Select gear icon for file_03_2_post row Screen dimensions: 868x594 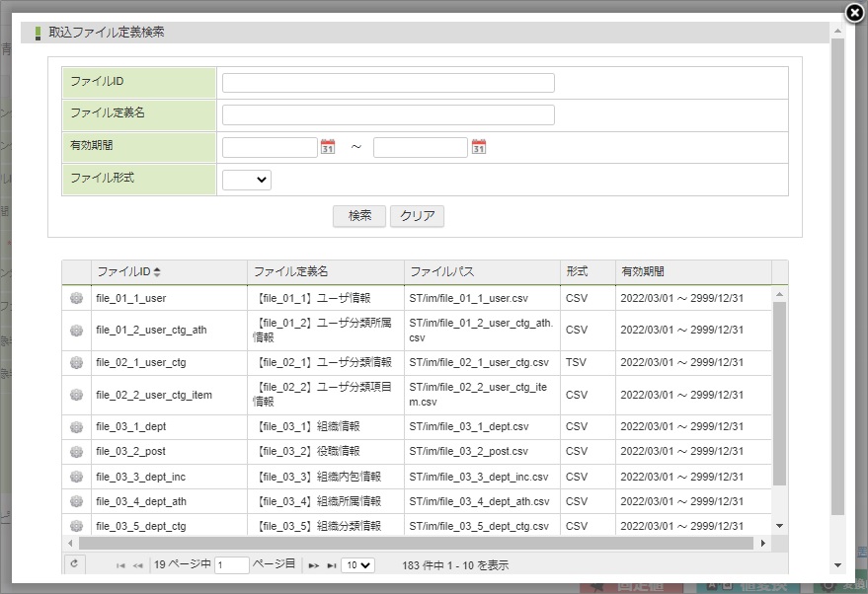coord(76,452)
